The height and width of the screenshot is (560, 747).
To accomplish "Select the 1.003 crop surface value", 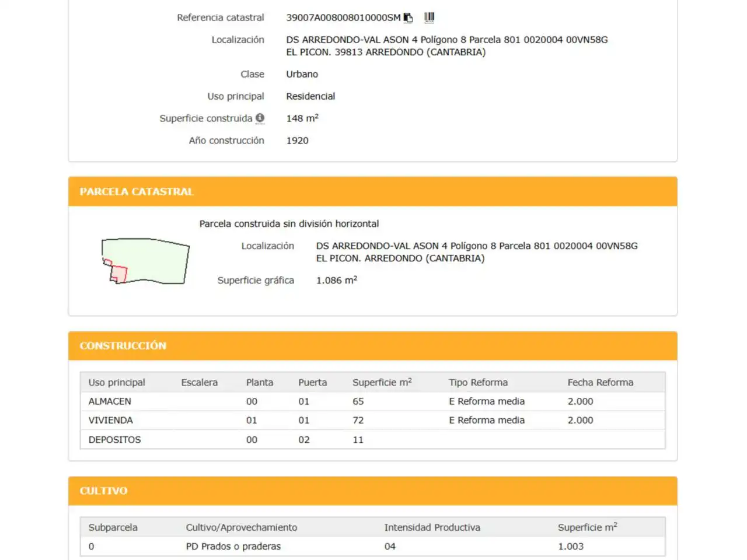I will coord(570,547).
